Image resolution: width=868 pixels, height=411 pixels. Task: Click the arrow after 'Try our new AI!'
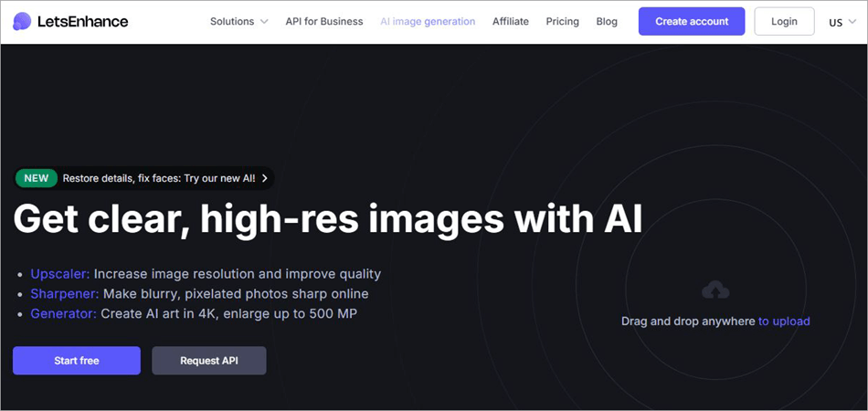point(265,178)
